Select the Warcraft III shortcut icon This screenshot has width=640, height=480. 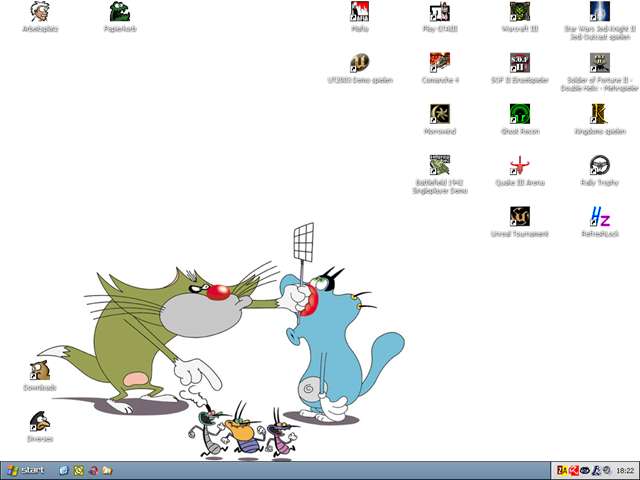tap(520, 11)
